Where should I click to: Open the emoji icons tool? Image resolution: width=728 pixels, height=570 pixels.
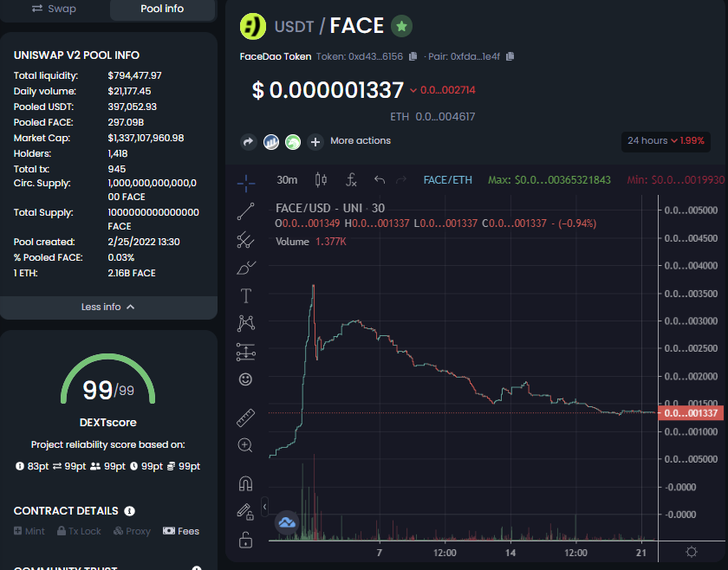pyautogui.click(x=245, y=379)
